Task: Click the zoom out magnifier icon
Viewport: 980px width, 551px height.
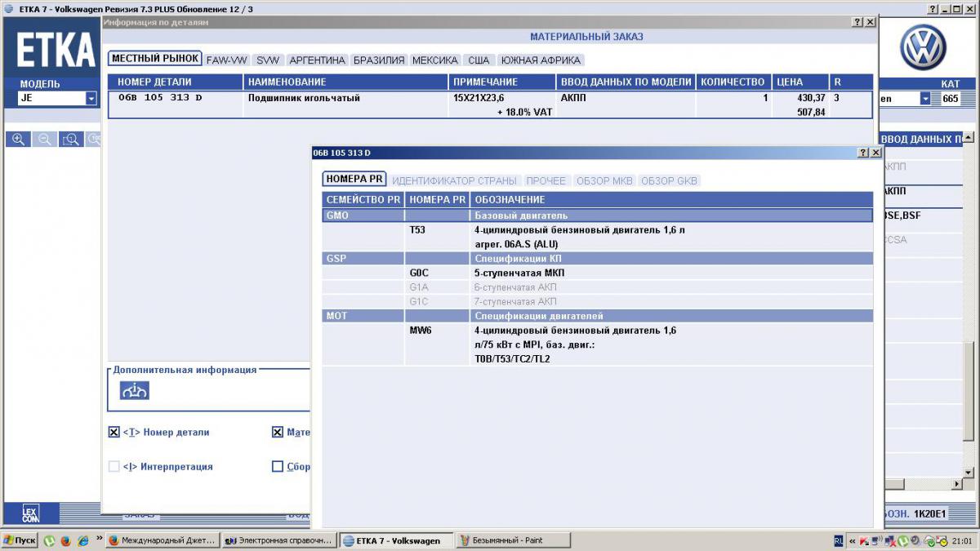Action: click(x=45, y=140)
